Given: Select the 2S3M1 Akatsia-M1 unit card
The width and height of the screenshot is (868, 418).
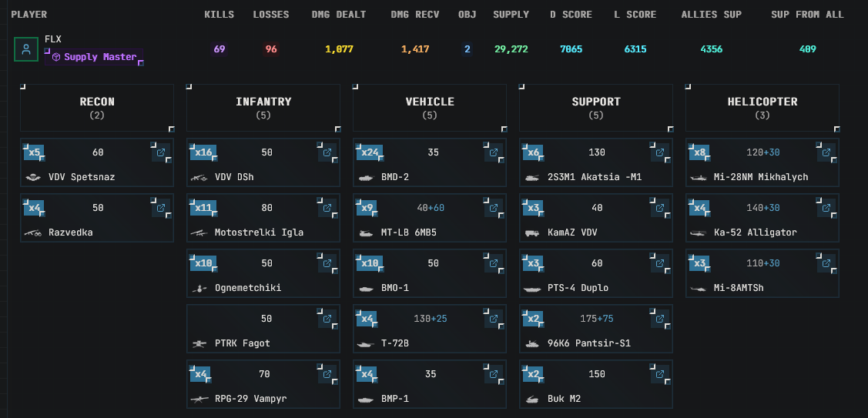Looking at the screenshot, I should (x=596, y=163).
